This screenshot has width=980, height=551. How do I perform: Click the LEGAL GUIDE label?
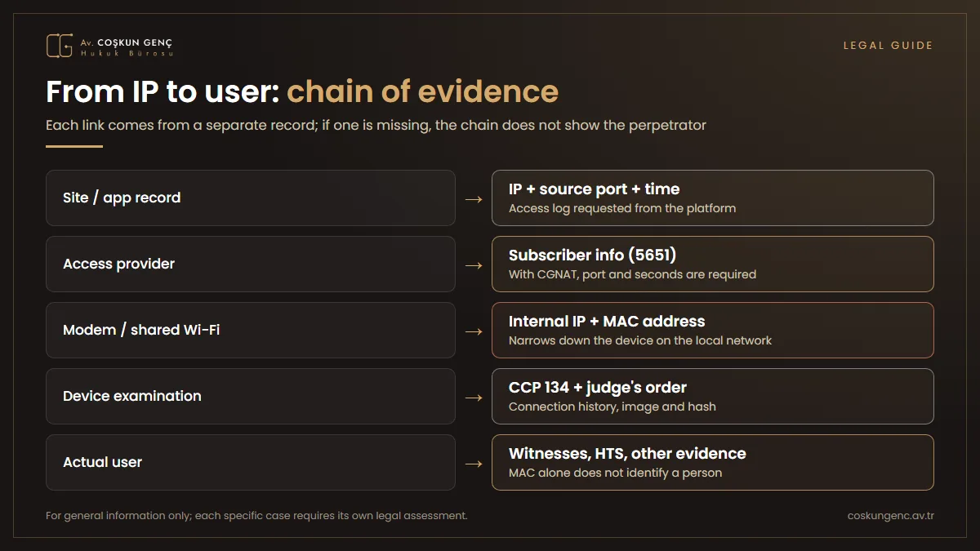[x=888, y=46]
